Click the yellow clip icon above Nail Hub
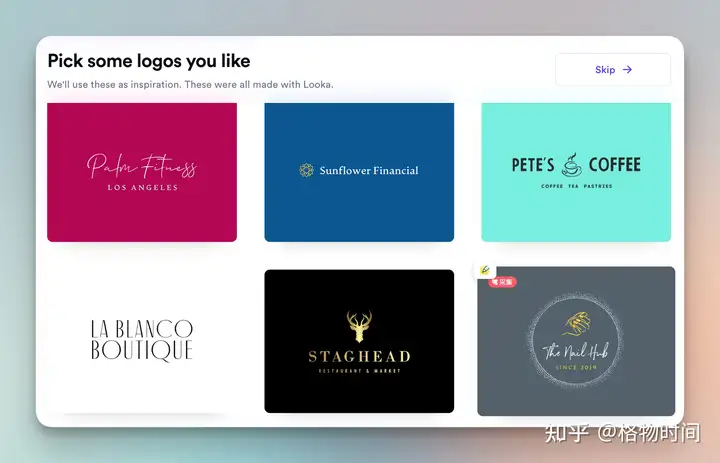Image resolution: width=720 pixels, height=463 pixels. 484,270
